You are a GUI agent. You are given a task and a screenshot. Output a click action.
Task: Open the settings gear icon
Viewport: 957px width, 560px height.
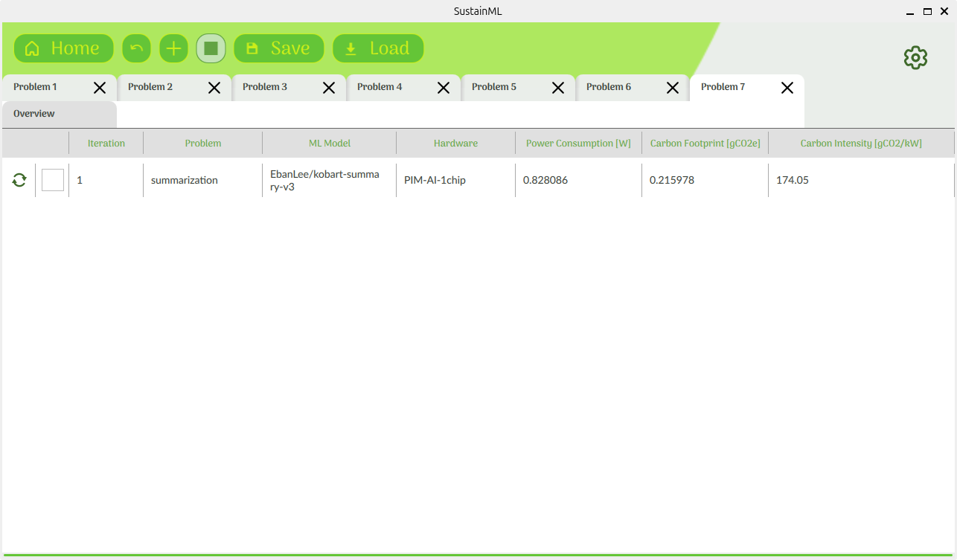(915, 57)
